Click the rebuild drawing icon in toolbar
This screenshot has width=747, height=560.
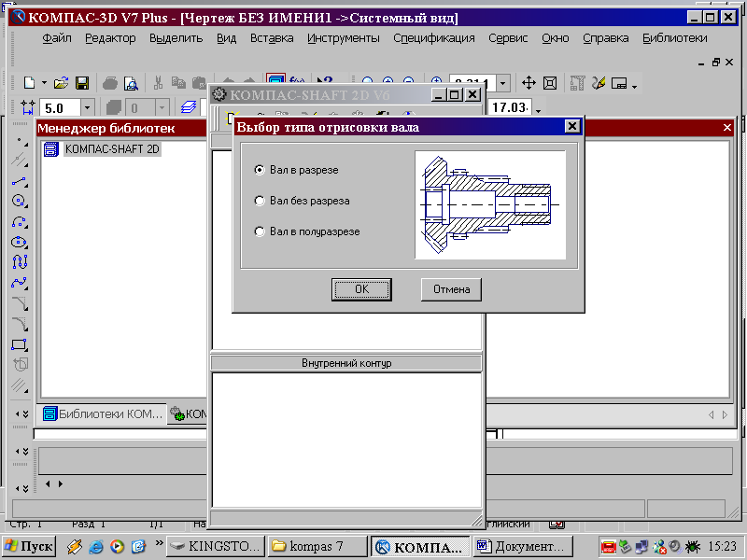point(577,83)
